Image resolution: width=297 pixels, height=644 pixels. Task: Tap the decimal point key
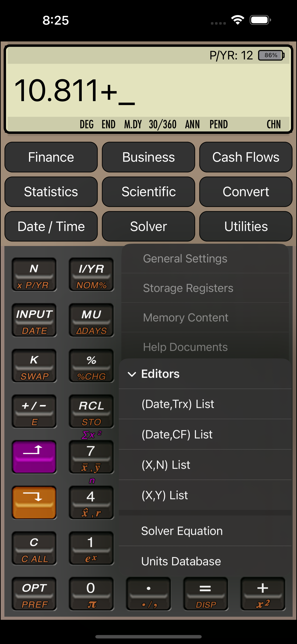(x=148, y=594)
